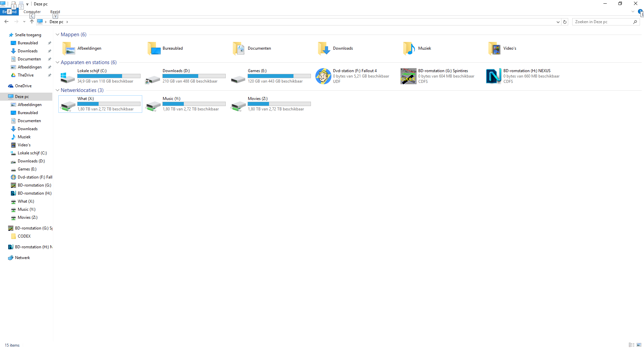Click the back navigation arrow

click(6, 22)
